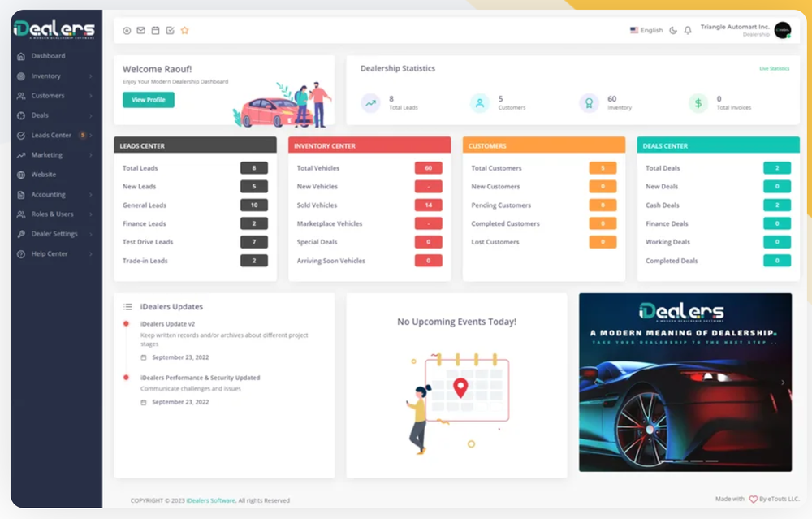The height and width of the screenshot is (519, 812).
Task: Open notifications via the bell icon
Action: coord(687,30)
